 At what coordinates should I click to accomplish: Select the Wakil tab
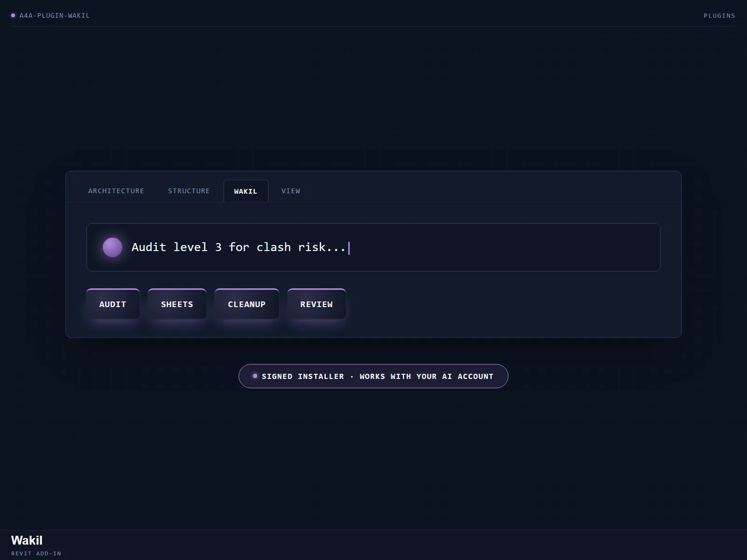[x=246, y=191]
